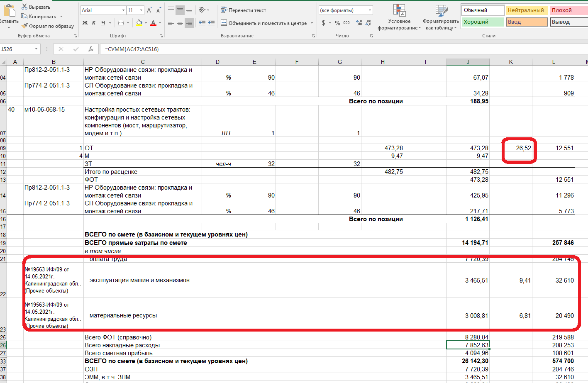This screenshot has height=383, width=588.
Task: Expand the Копировать dropdown arrow
Action: pyautogui.click(x=61, y=17)
